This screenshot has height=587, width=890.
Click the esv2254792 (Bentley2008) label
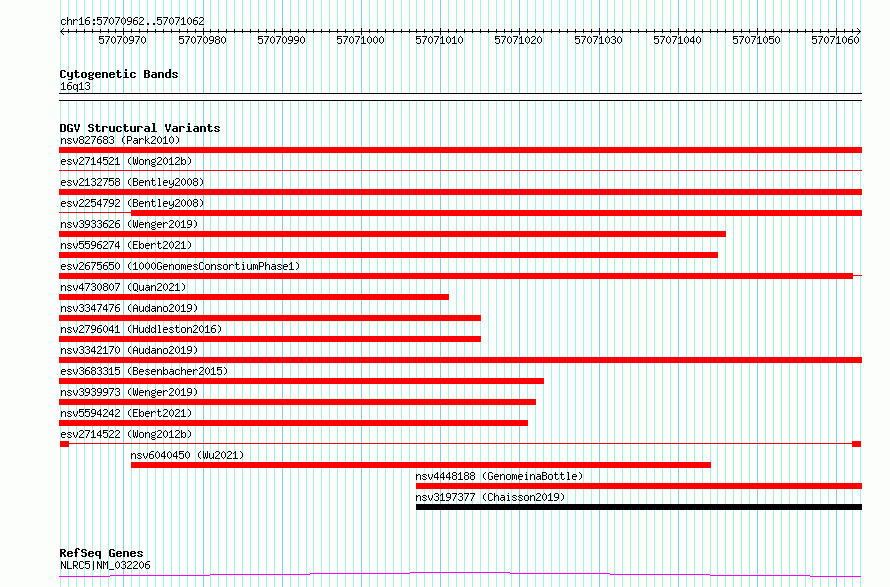(132, 203)
